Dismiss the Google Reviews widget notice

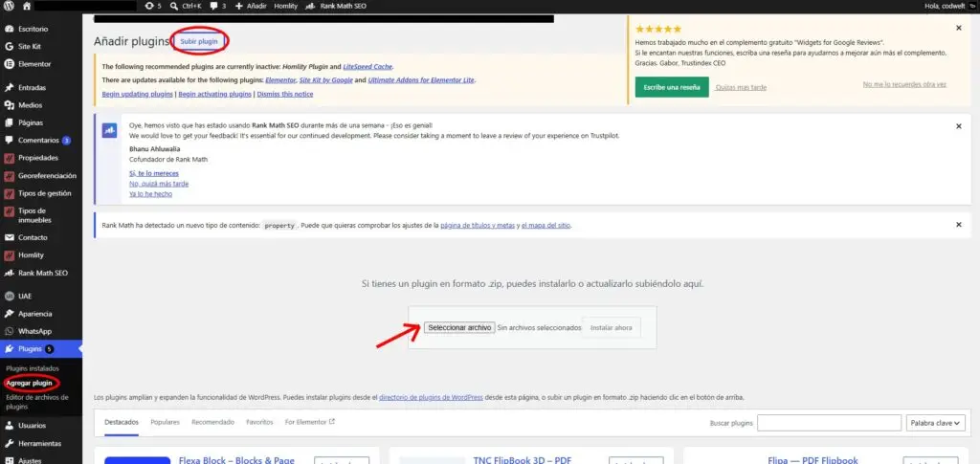click(x=959, y=28)
